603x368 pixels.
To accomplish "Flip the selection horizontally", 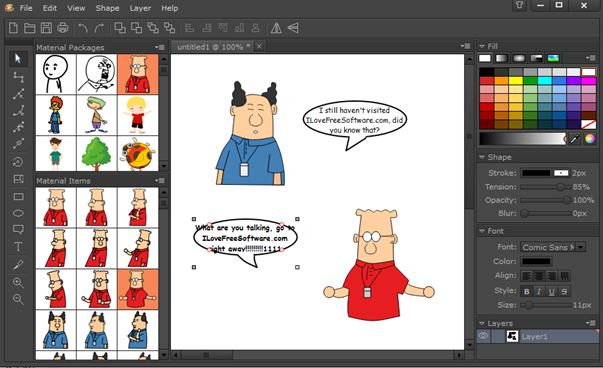I will pyautogui.click(x=276, y=28).
